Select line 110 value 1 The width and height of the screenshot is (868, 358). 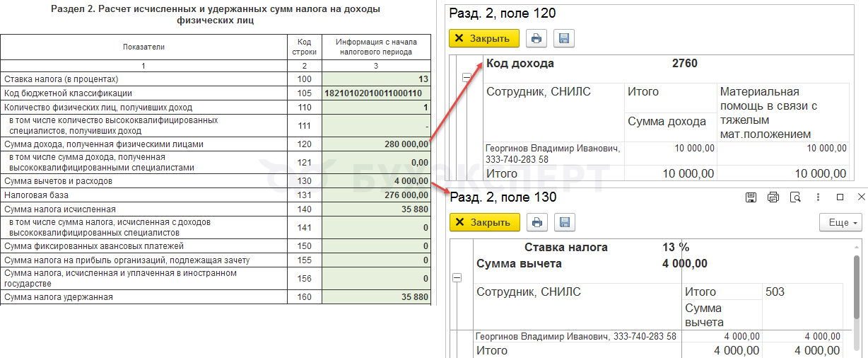click(x=376, y=108)
